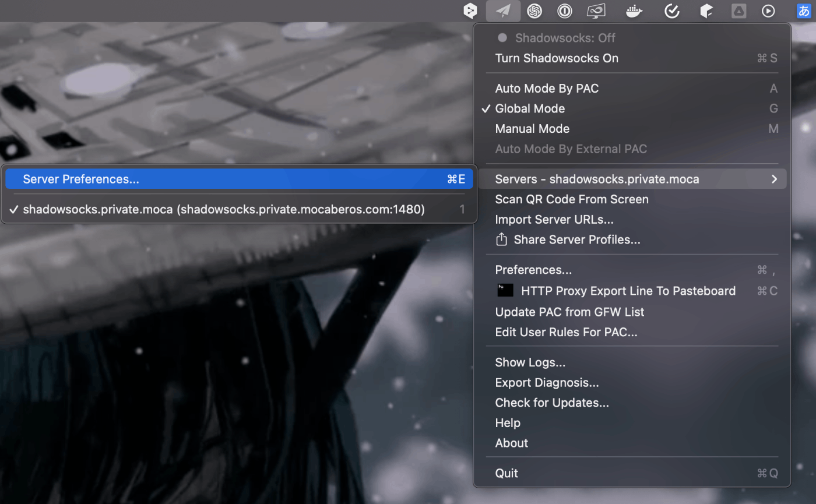
Task: Click the greyed Auto Mode By External PAC
Action: (x=631, y=149)
